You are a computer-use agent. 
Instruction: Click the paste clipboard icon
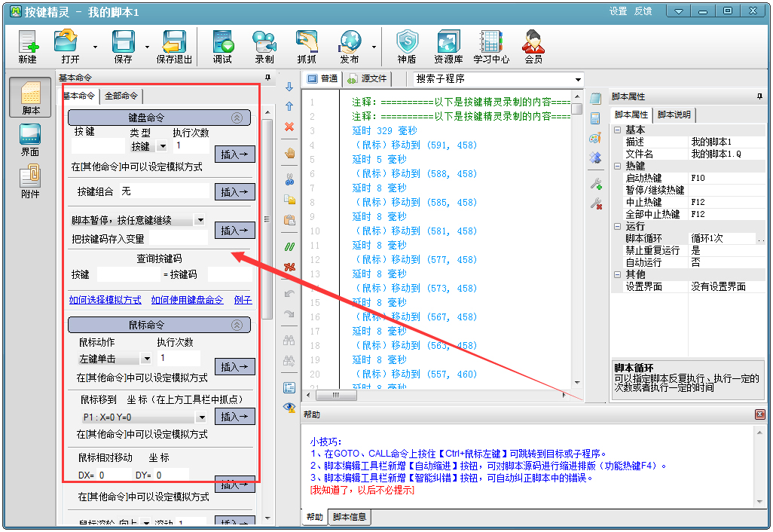(x=289, y=220)
